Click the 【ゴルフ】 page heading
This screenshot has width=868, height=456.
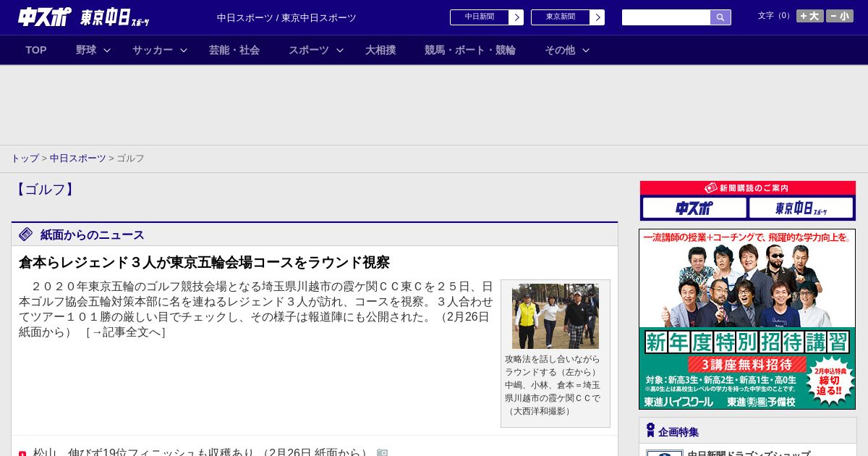[x=44, y=190]
